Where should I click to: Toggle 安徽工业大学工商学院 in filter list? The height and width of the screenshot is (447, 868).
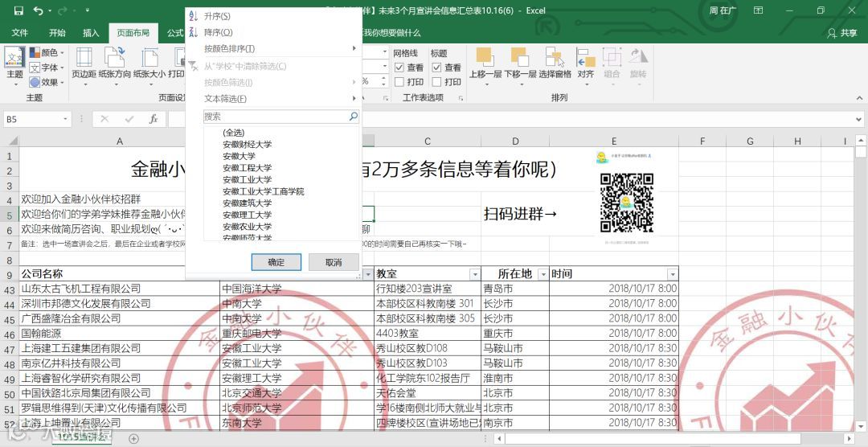point(264,191)
